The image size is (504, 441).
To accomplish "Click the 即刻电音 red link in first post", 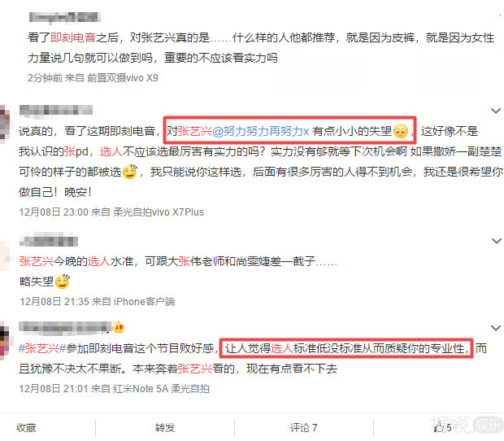I will [73, 37].
